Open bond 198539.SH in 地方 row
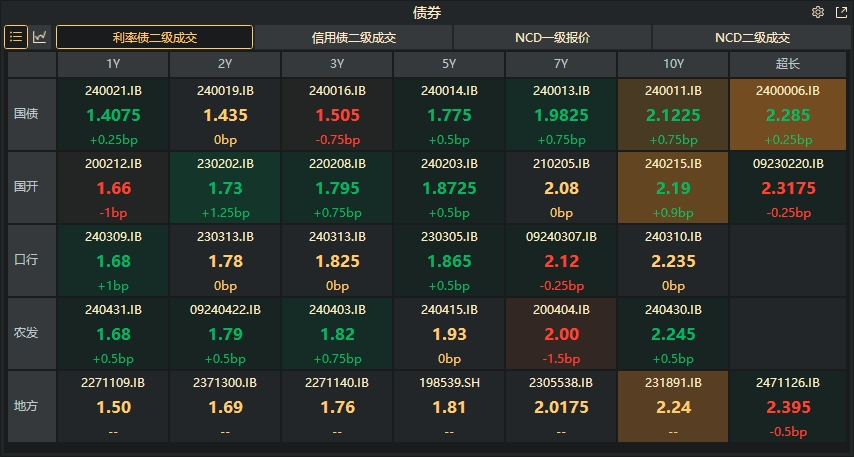Screen dimensions: 854x457 click(449, 405)
